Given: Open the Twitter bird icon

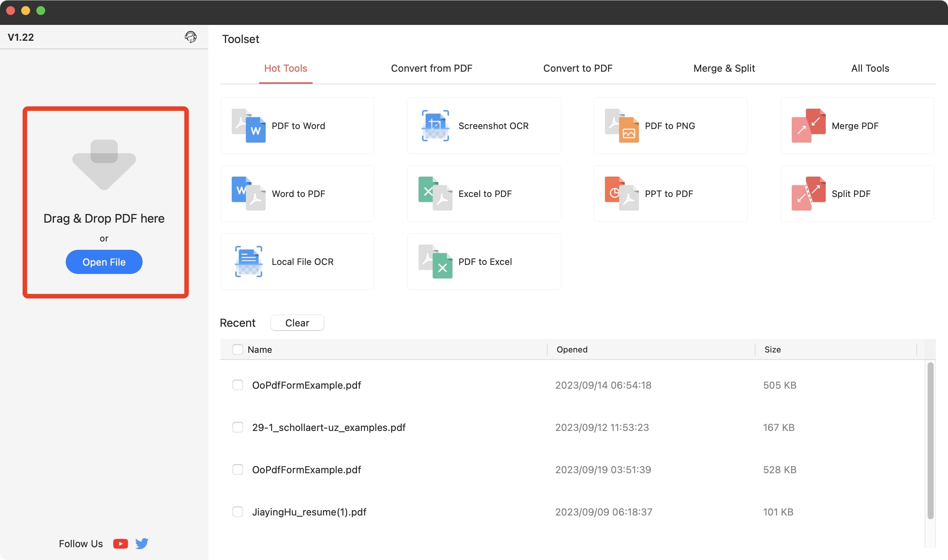Looking at the screenshot, I should (142, 543).
